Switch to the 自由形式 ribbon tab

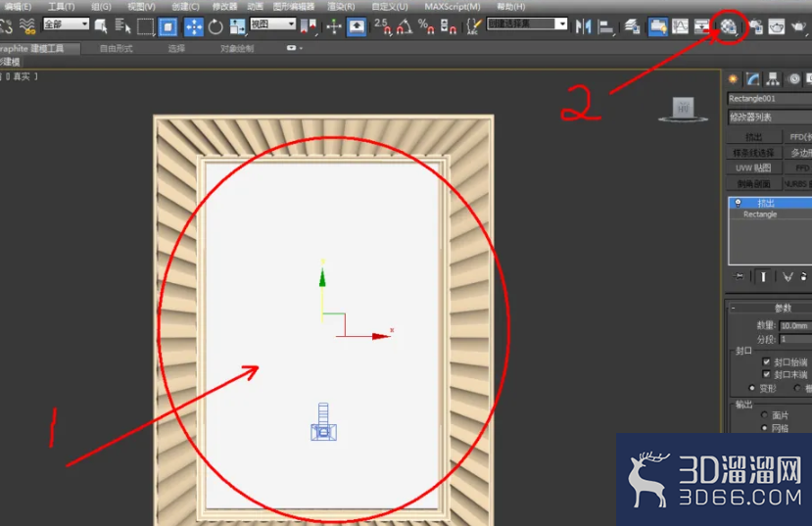[x=116, y=49]
